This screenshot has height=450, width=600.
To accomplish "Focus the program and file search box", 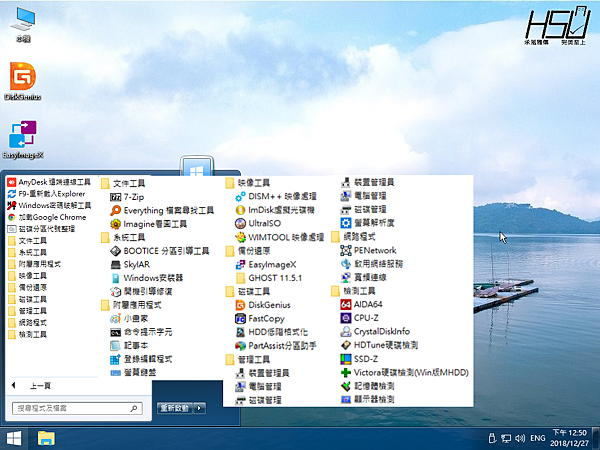I will tap(77, 408).
